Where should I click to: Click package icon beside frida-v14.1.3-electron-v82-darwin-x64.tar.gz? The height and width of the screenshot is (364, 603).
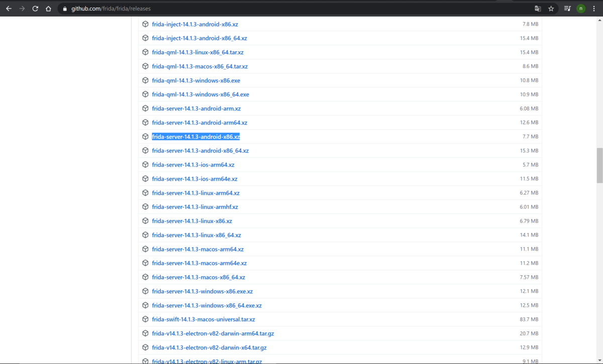(x=145, y=347)
